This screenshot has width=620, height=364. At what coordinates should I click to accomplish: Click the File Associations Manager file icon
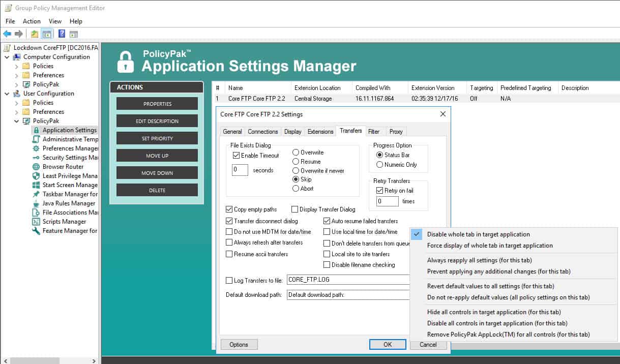tap(36, 213)
